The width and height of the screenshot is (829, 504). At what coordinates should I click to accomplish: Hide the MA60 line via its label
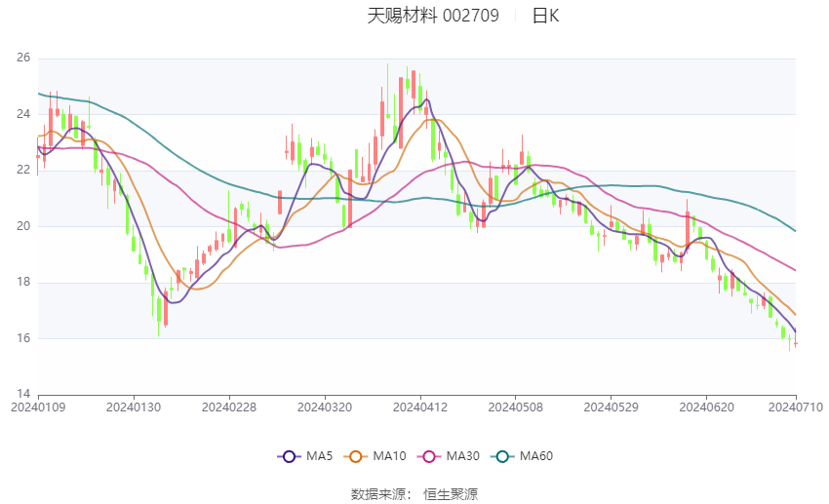[536, 456]
